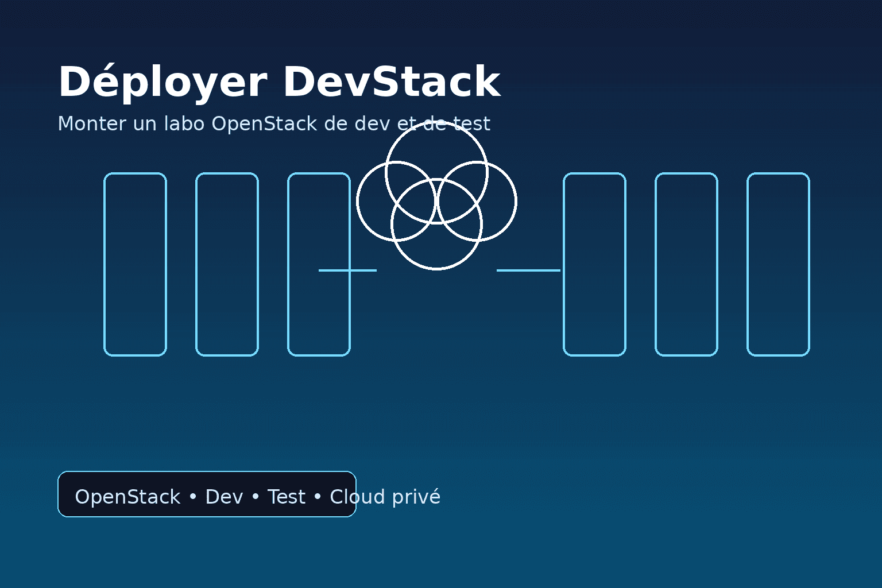Click the "OpenStack • Dev • Test" tag pill

[x=207, y=494]
